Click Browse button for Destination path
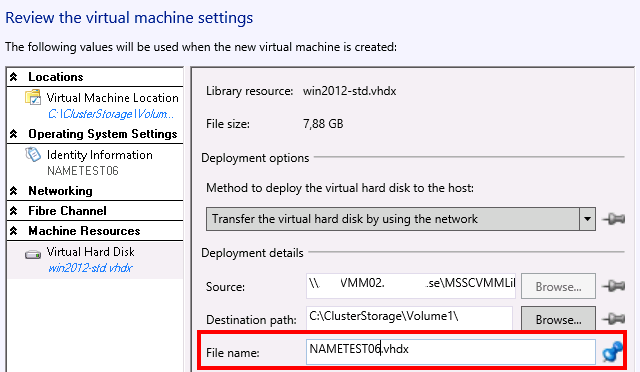The width and height of the screenshot is (640, 372). pos(558,319)
